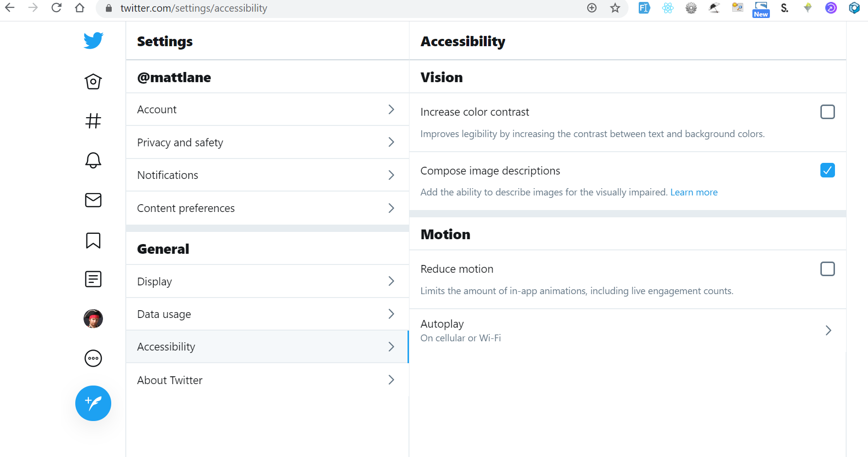
Task: Click the Learn more link
Action: 694,192
